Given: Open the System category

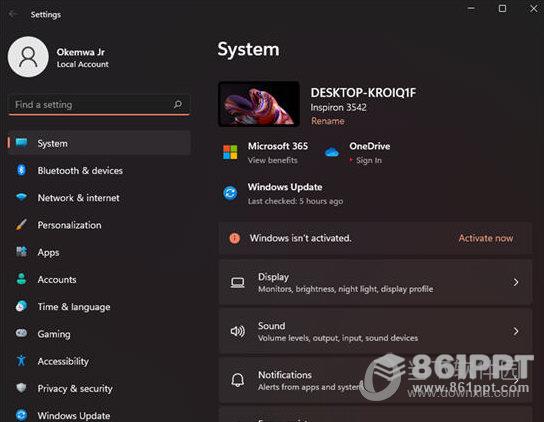Looking at the screenshot, I should pyautogui.click(x=99, y=143).
